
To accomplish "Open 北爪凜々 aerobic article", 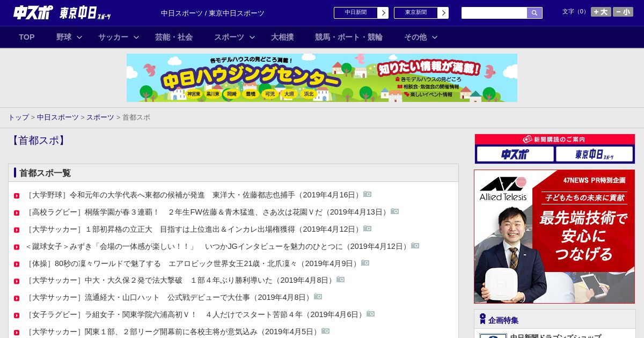I will (x=193, y=263).
